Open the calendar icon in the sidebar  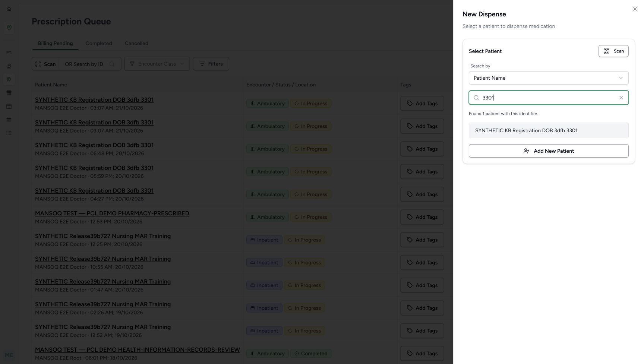click(x=9, y=106)
